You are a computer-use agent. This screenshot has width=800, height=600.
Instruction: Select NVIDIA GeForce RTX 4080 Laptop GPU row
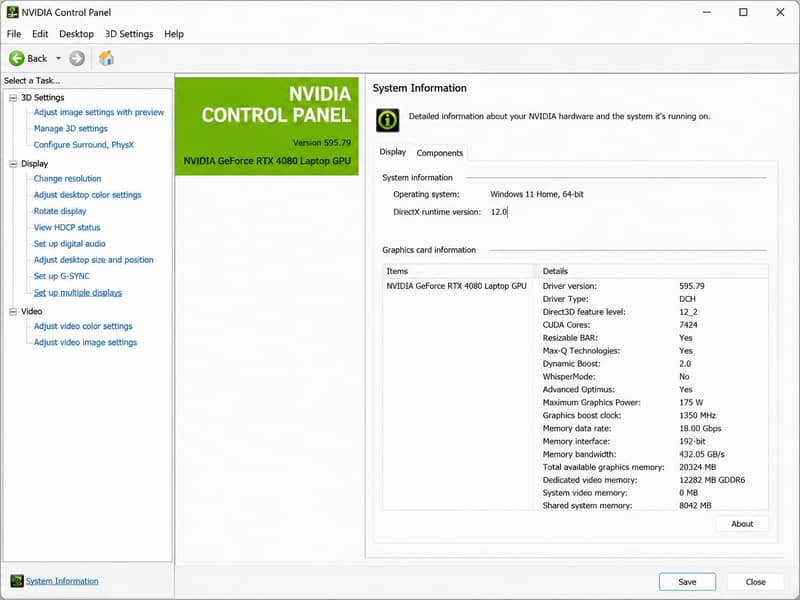[x=456, y=286]
